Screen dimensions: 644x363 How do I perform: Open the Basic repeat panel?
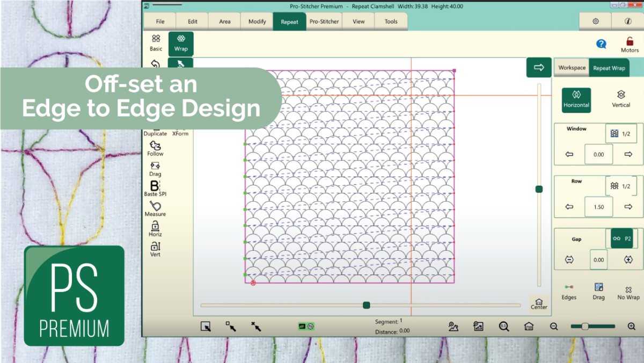[155, 43]
